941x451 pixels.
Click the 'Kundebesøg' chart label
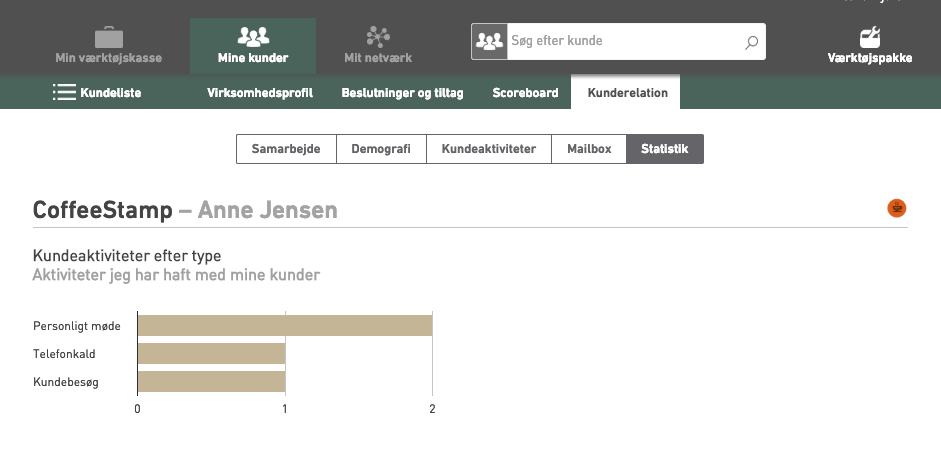(66, 382)
